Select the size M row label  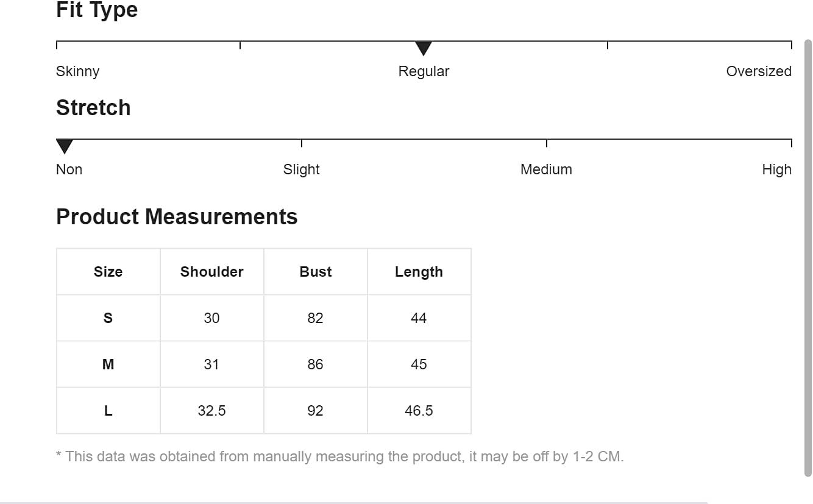click(x=108, y=364)
